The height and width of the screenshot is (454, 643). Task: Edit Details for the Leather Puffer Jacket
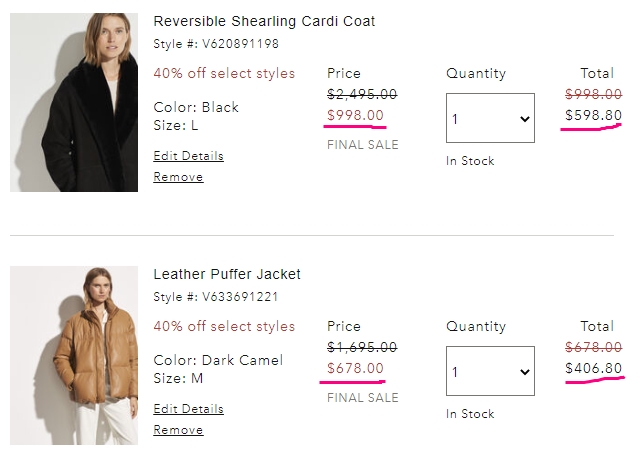[x=188, y=409]
